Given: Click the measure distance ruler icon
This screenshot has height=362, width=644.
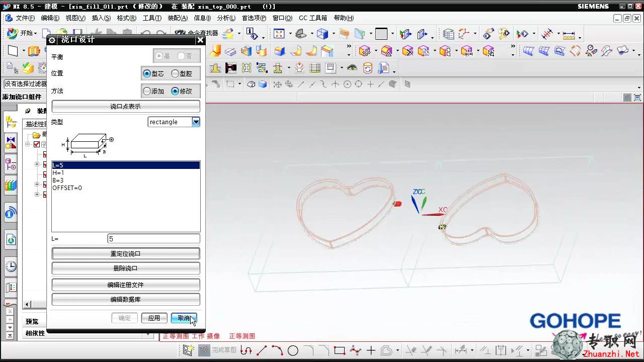Looking at the screenshot, I should click(569, 34).
